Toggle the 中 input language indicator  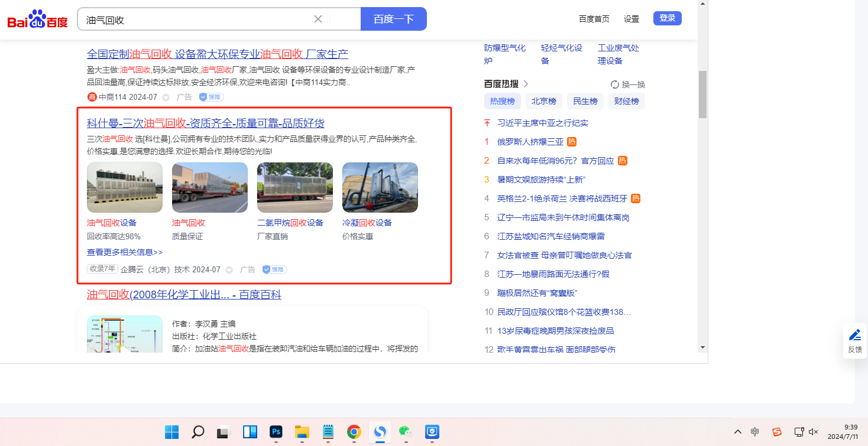click(x=755, y=432)
